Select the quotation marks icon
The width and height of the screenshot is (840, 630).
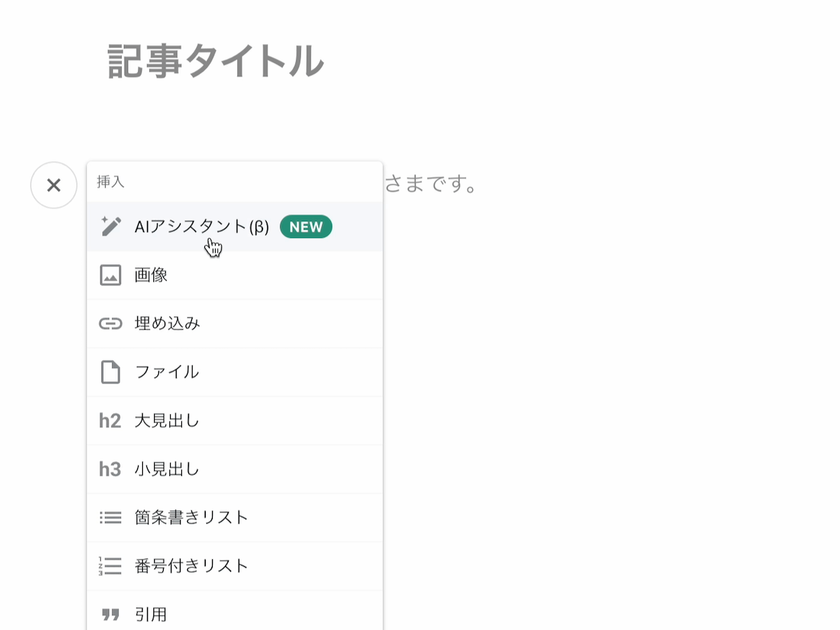coord(110,614)
